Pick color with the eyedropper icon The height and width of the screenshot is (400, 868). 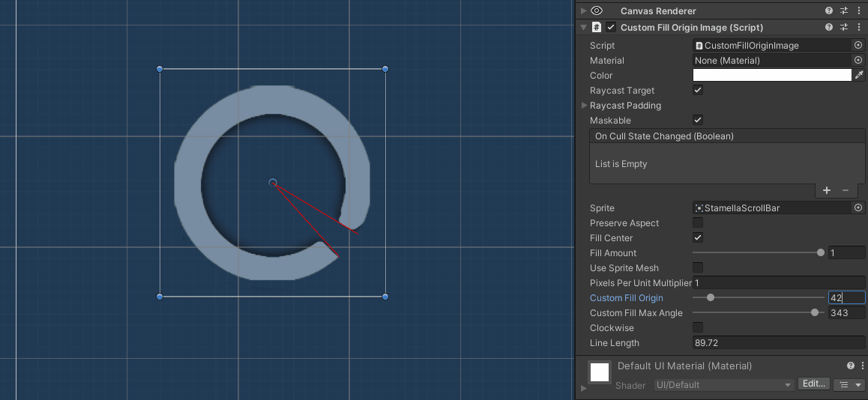[x=860, y=75]
